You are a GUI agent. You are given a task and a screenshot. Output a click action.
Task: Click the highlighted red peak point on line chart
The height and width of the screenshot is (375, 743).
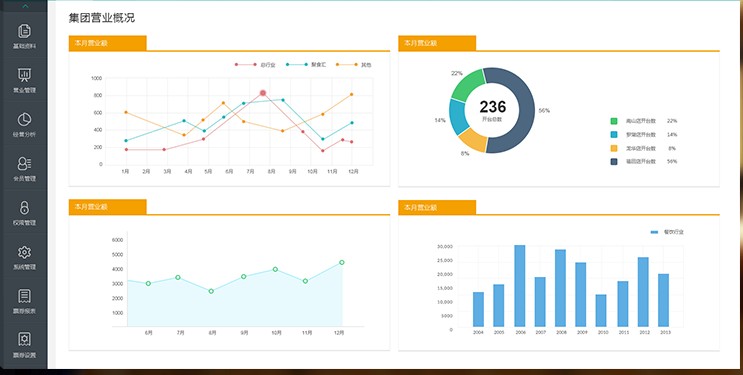(263, 93)
